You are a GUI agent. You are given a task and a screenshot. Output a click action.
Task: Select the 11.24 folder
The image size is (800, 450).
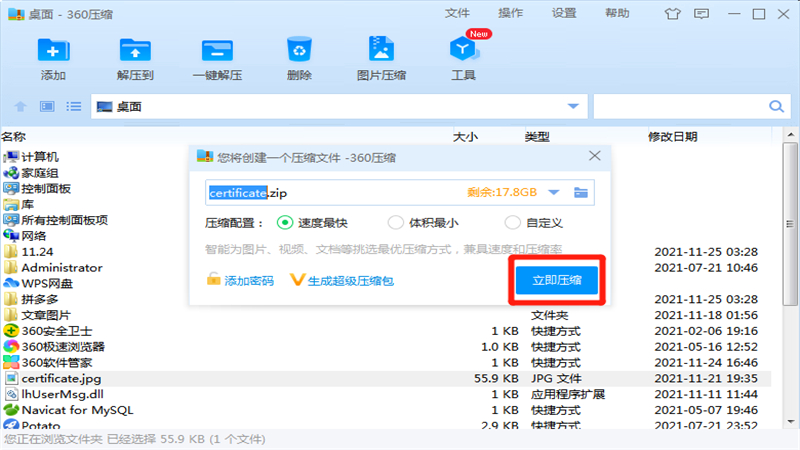point(37,252)
